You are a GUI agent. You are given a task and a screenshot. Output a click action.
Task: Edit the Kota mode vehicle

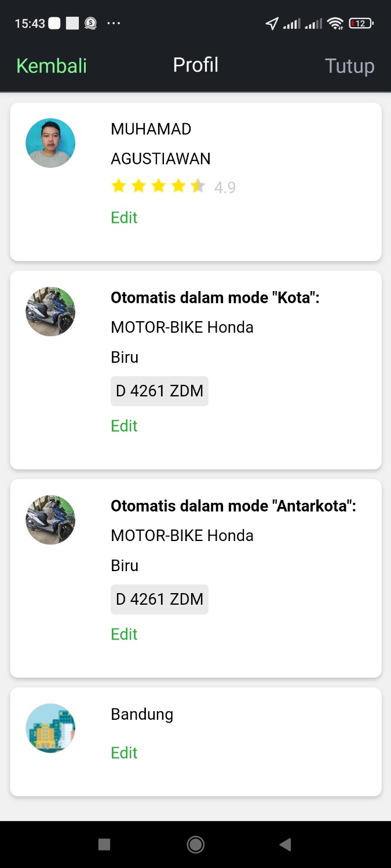tap(124, 426)
